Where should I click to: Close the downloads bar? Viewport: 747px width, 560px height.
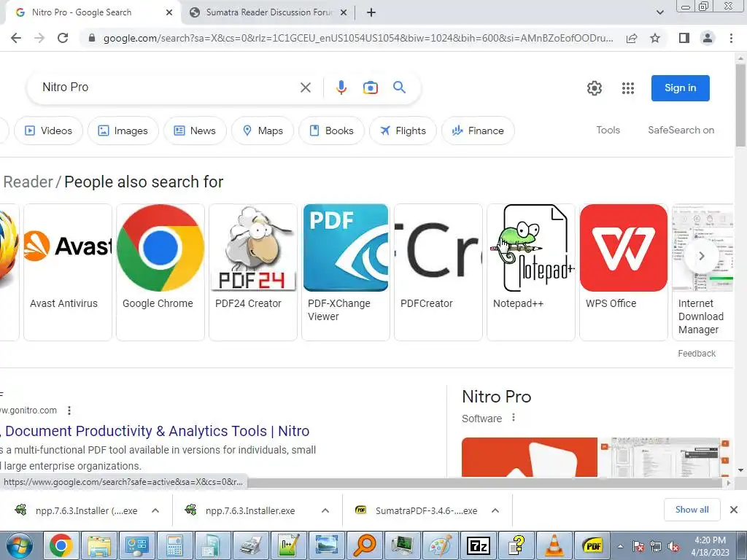click(x=734, y=510)
